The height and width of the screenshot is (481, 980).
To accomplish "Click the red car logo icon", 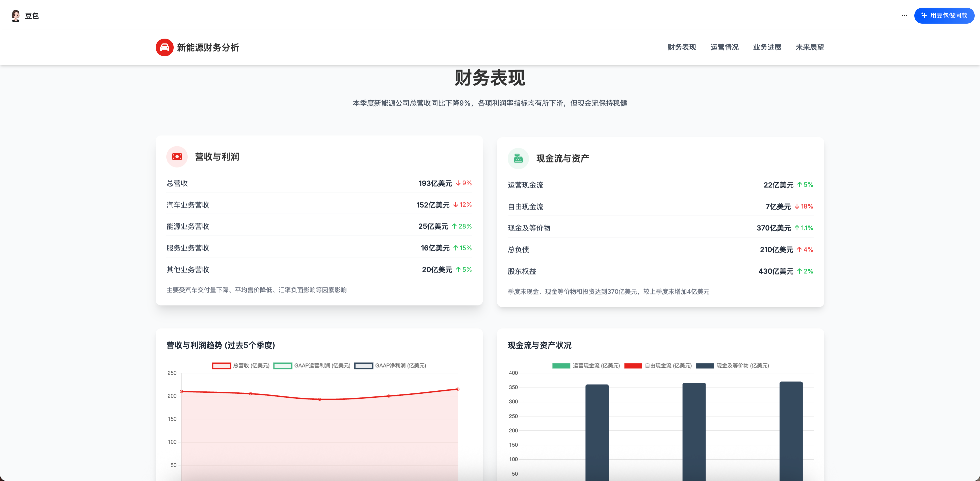I will [x=164, y=48].
